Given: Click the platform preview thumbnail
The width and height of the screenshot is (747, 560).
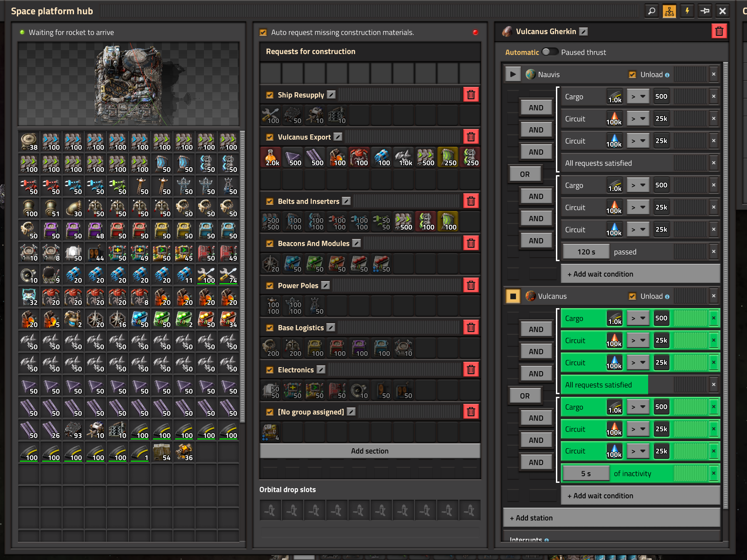Looking at the screenshot, I should 129,84.
